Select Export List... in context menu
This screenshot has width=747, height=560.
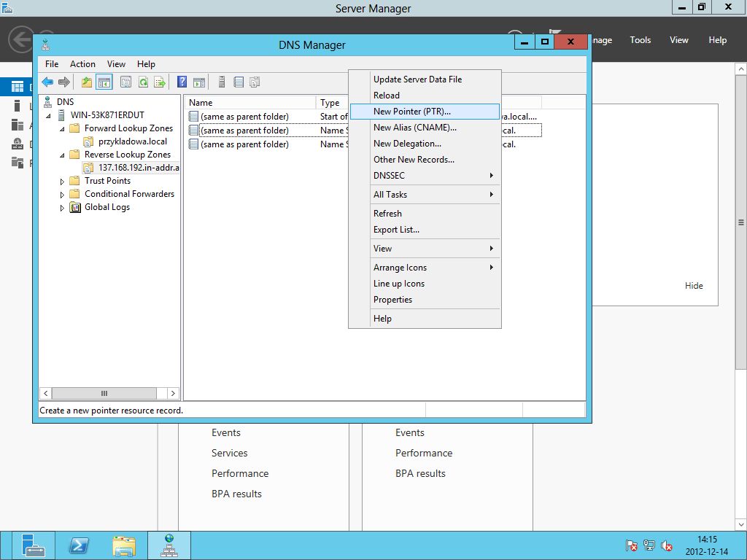[425, 230]
